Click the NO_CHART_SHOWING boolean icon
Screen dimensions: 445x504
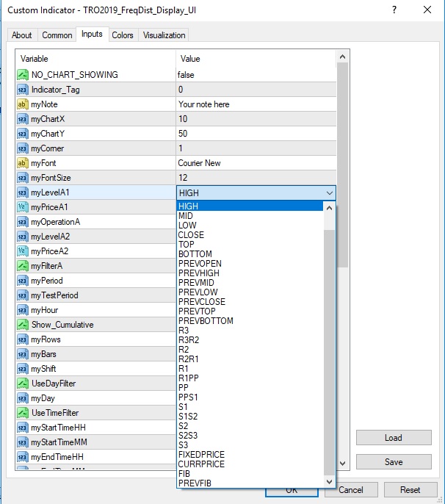(23, 75)
